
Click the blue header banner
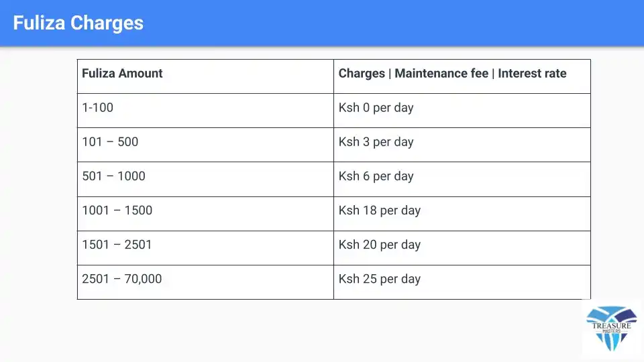point(322,23)
